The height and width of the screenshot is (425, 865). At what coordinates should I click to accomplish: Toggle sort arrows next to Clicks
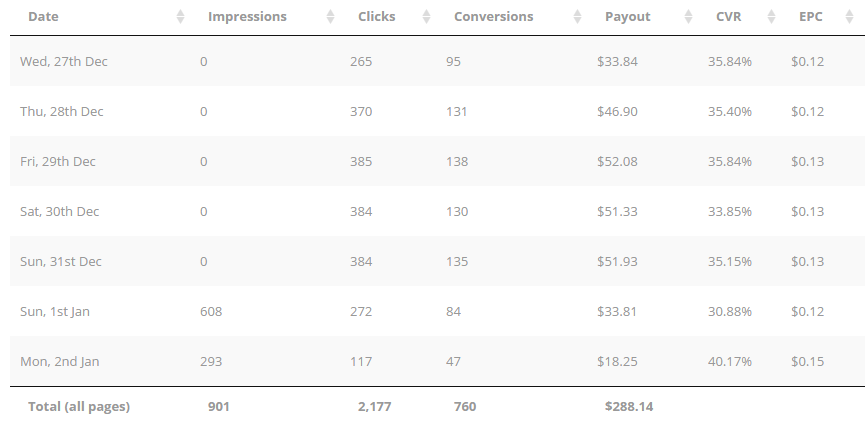click(426, 17)
